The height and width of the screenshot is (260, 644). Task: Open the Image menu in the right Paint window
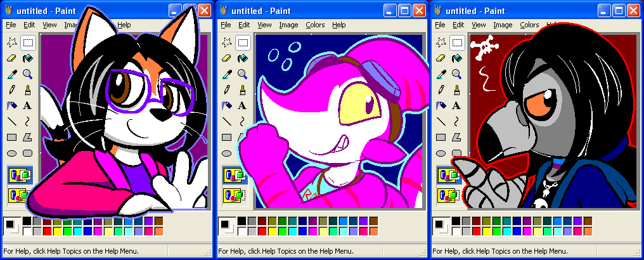click(503, 25)
